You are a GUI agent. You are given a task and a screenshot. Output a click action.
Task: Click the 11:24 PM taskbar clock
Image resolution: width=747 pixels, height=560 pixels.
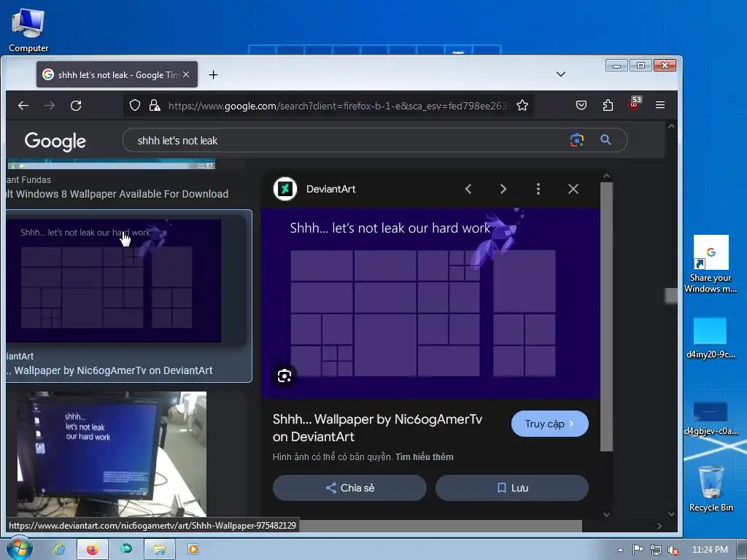[710, 550]
